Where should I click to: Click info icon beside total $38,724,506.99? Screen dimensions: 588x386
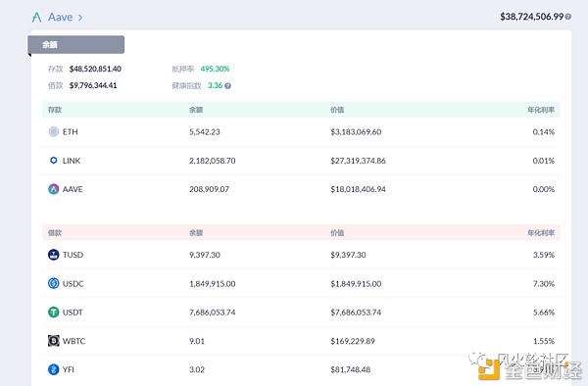pos(568,17)
